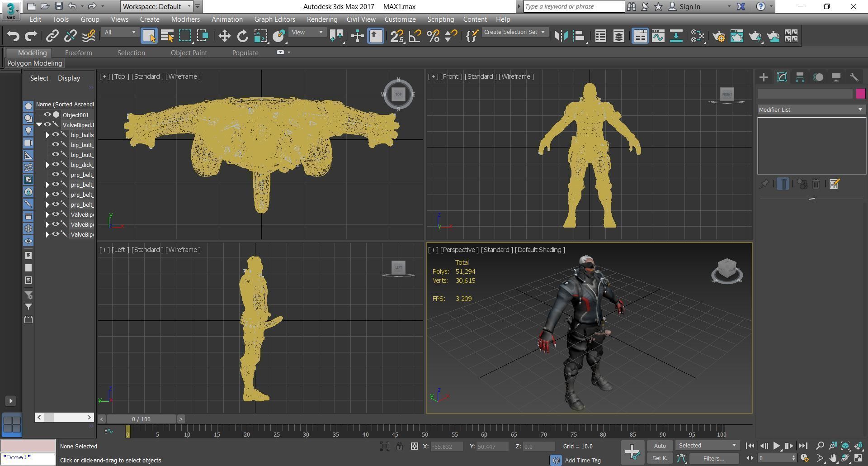Open the Material Editor
This screenshot has height=466, width=868.
coord(697,36)
